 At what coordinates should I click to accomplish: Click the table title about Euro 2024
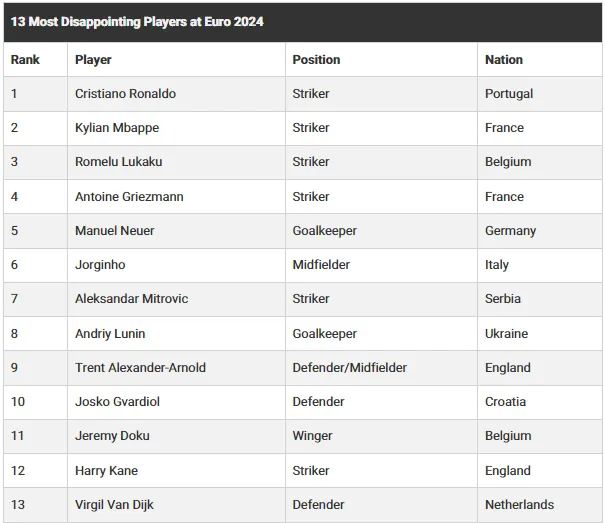pyautogui.click(x=137, y=21)
